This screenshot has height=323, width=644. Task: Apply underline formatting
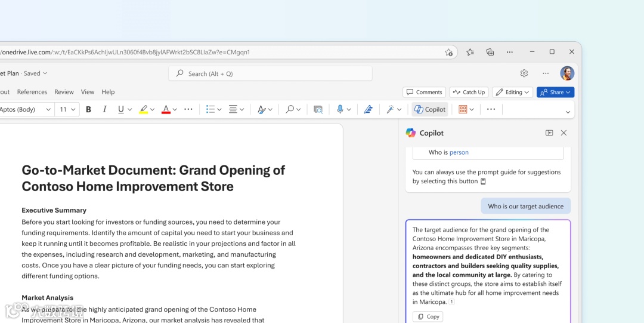[120, 109]
